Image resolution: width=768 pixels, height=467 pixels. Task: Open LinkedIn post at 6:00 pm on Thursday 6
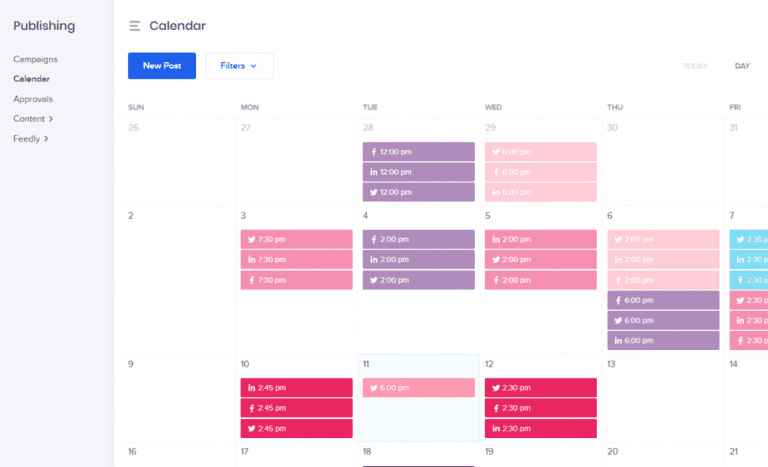coord(662,340)
